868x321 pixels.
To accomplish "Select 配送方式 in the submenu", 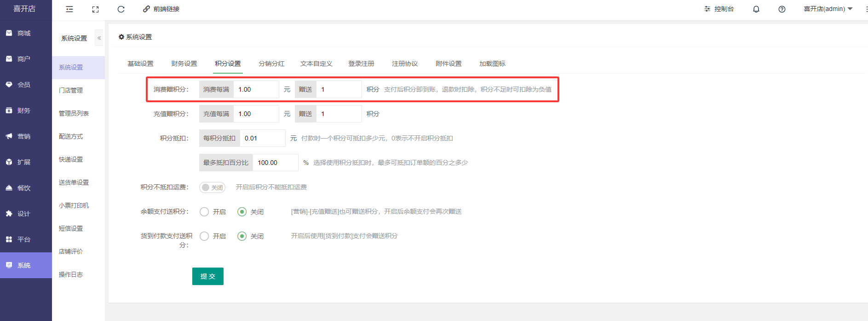I will tap(78, 136).
